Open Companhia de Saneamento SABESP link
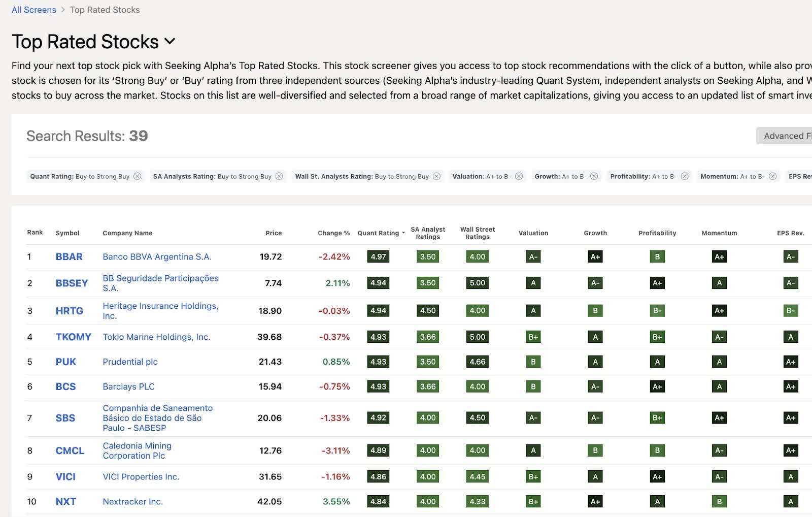This screenshot has height=517, width=812. coord(158,418)
